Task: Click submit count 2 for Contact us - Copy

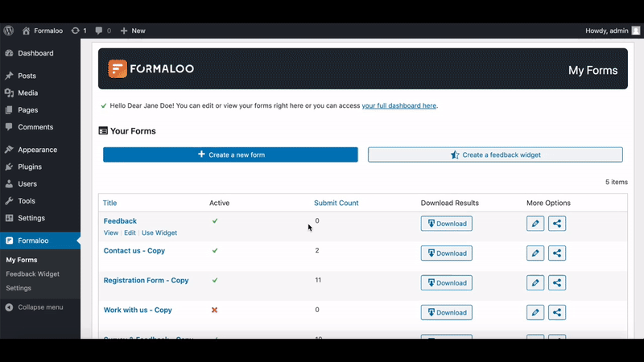Action: click(x=317, y=250)
